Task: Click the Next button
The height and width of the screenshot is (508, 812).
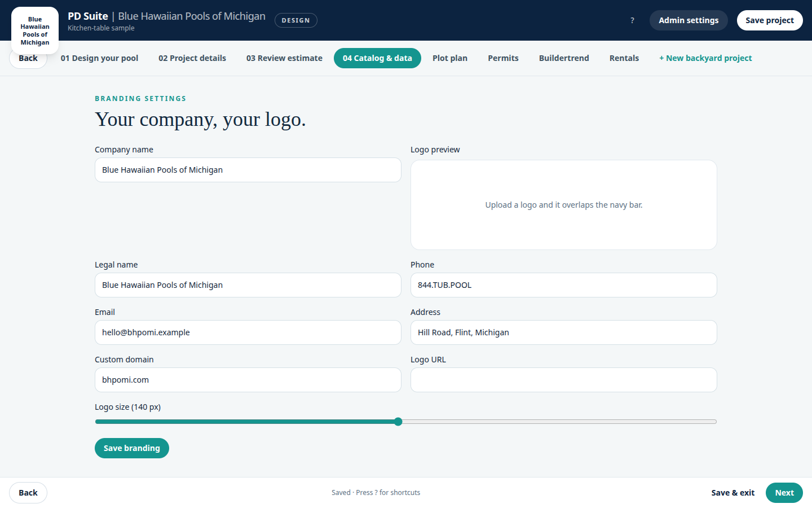Action: [x=784, y=493]
